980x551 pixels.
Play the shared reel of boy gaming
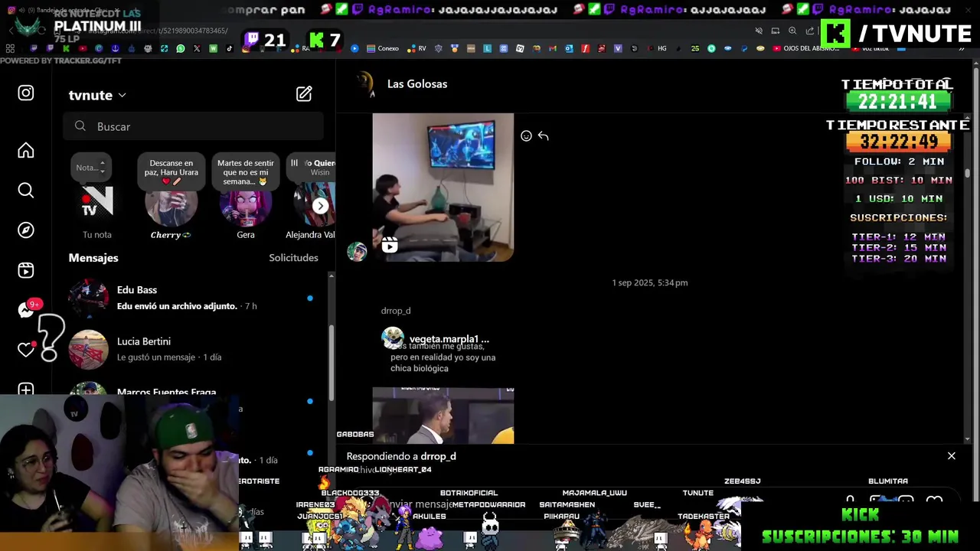click(x=443, y=187)
